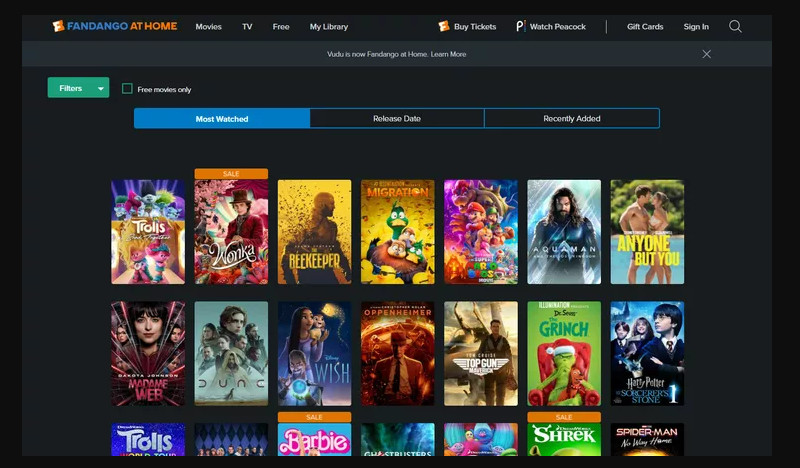The width and height of the screenshot is (800, 468).
Task: Open the Movies menu
Action: click(209, 27)
